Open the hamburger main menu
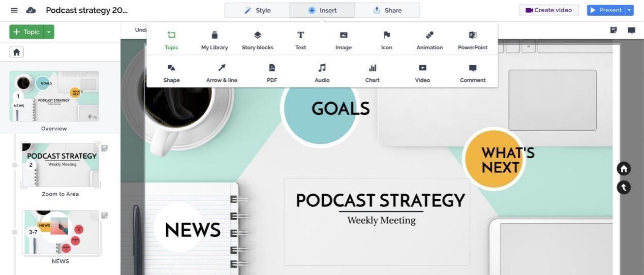The image size is (644, 275). coord(14,10)
